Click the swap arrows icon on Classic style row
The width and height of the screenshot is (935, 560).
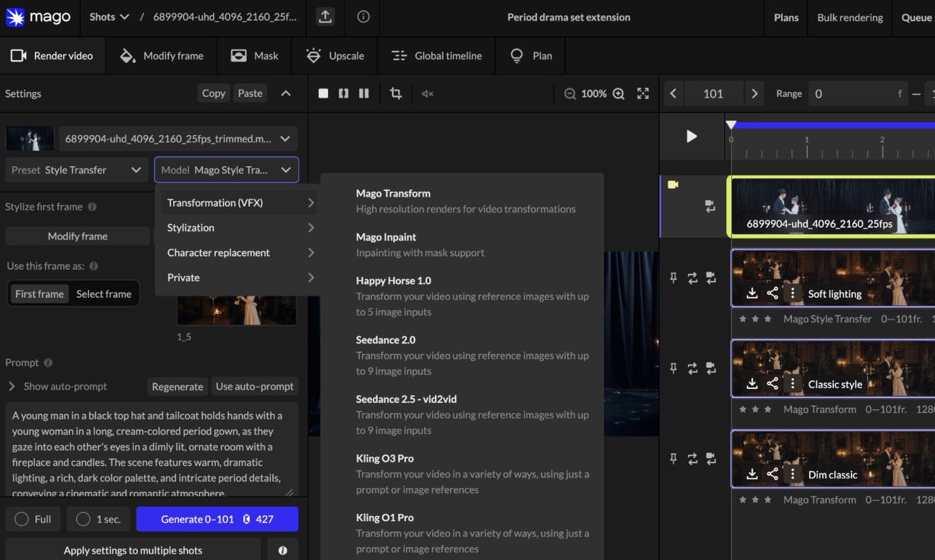point(692,368)
